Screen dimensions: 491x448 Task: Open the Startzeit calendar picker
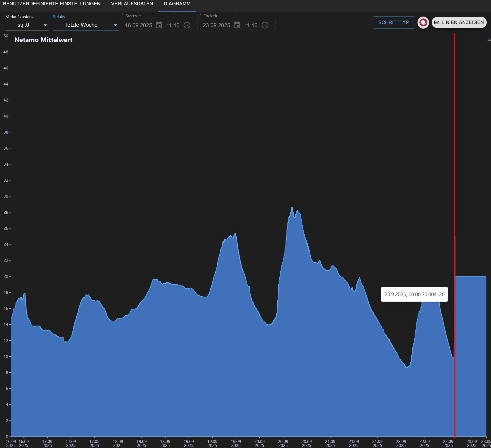click(x=159, y=25)
